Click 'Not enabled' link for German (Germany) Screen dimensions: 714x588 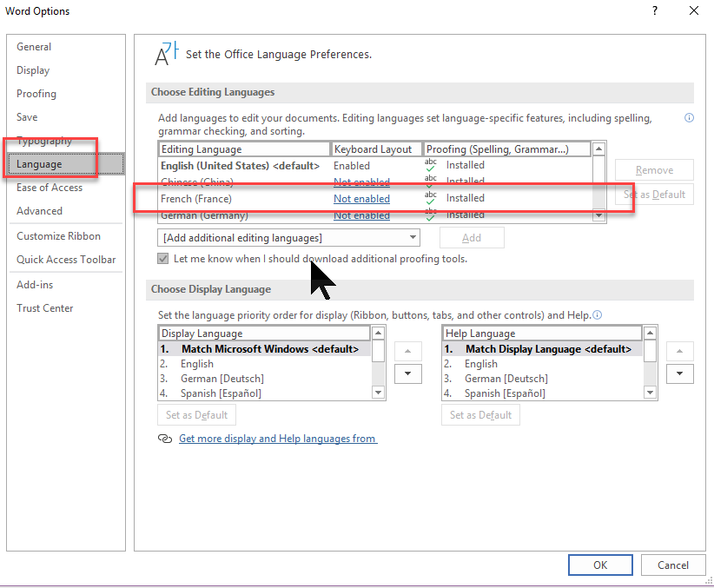tap(361, 215)
